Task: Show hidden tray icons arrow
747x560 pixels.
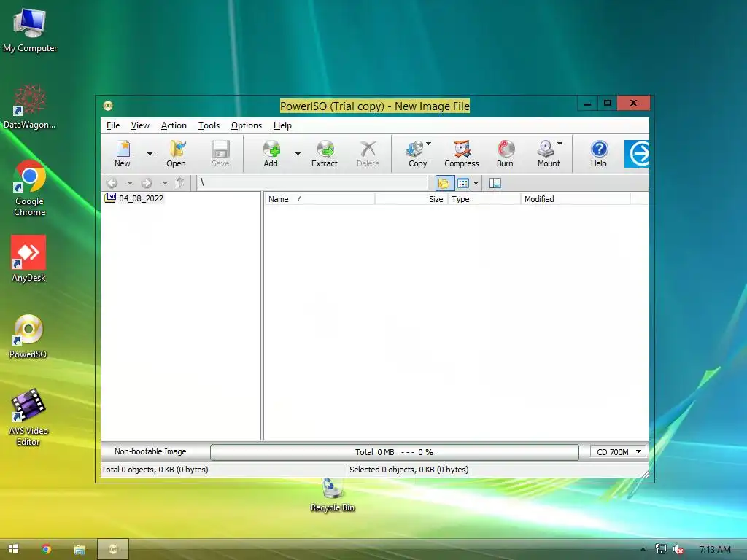Action: tap(643, 550)
